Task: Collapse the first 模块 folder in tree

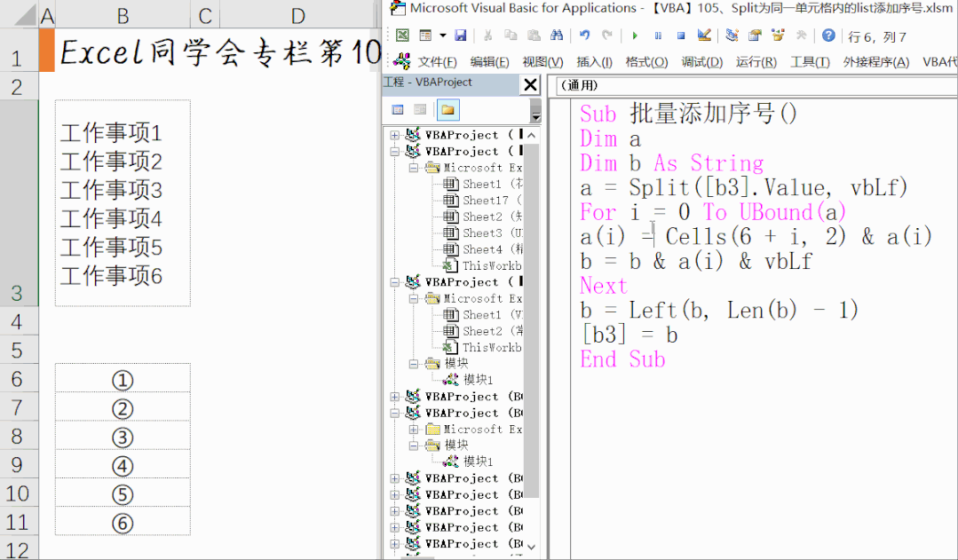Action: 415,364
